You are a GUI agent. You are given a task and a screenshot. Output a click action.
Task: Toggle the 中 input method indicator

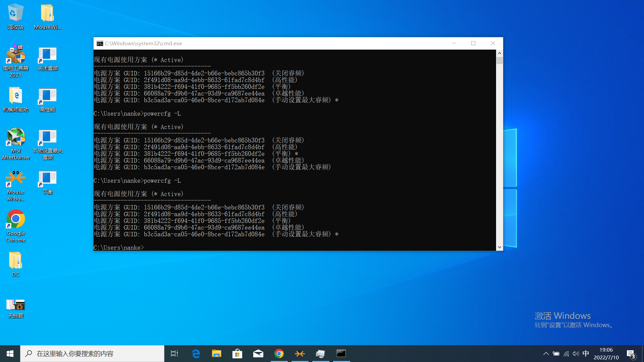pos(586,354)
